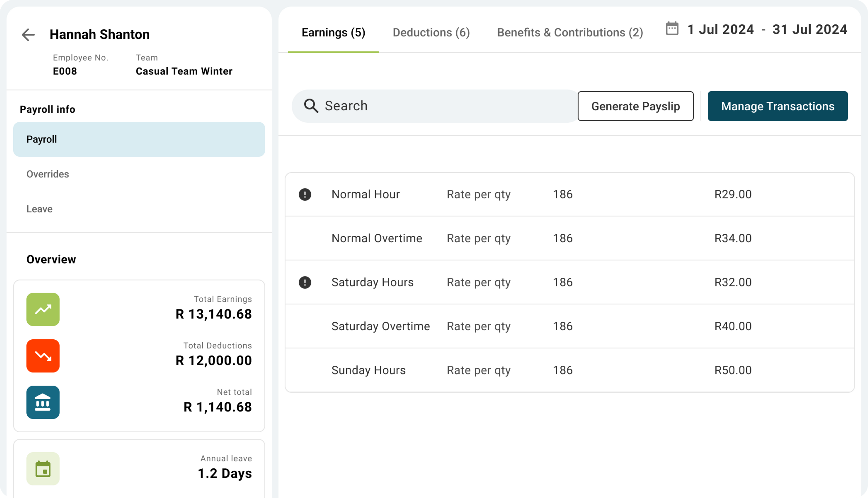Click the magnifier icon in search bar

click(311, 106)
